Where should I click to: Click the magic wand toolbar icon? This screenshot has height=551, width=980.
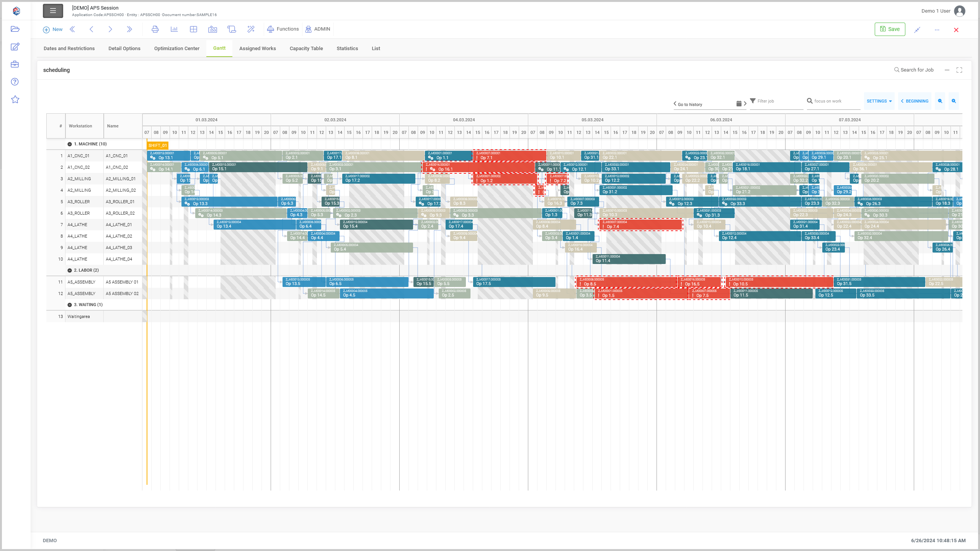tap(251, 29)
